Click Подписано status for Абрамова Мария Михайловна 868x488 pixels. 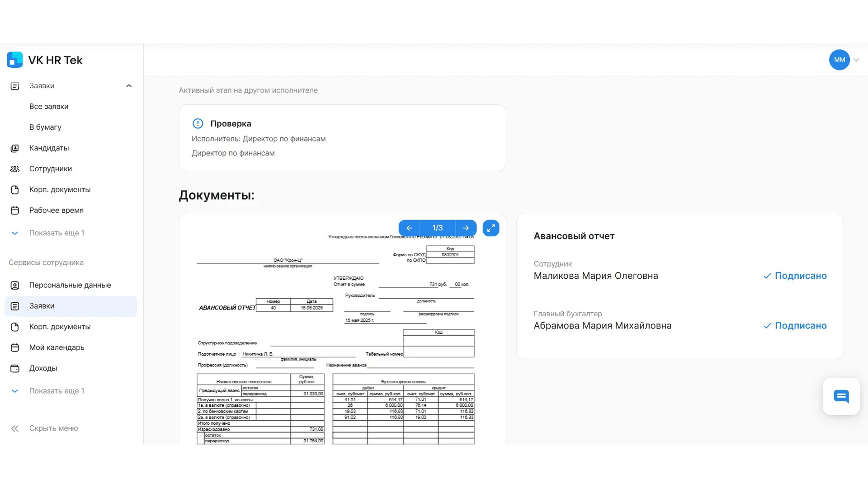(x=795, y=326)
